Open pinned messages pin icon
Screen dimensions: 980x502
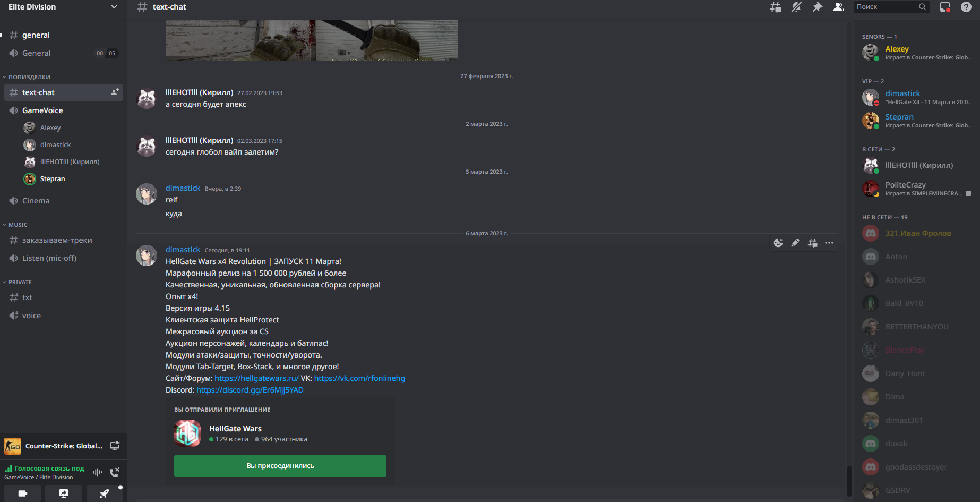(x=818, y=7)
